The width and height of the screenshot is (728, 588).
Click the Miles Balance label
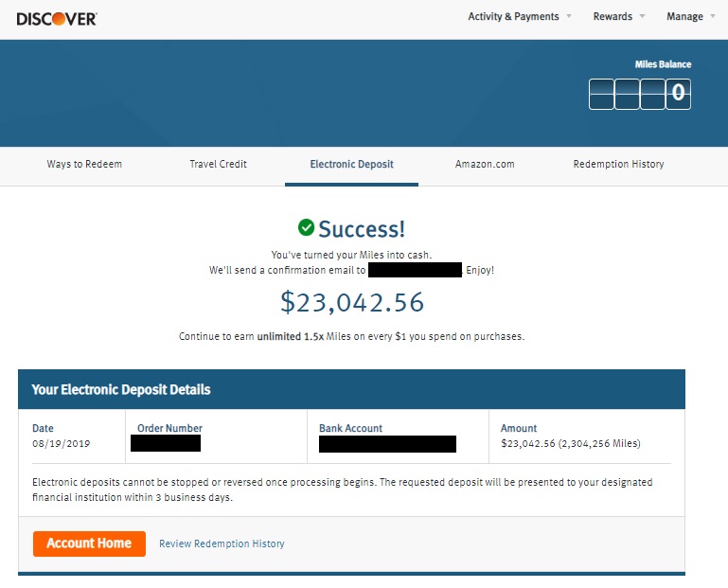pyautogui.click(x=663, y=64)
